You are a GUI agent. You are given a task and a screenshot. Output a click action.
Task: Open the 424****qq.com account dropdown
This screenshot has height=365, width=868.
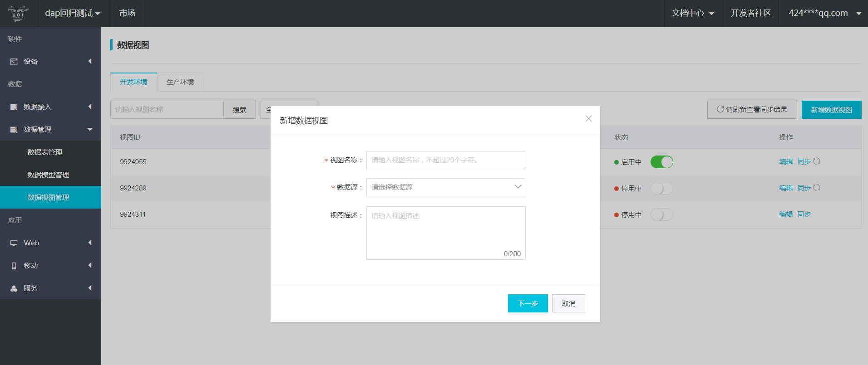(825, 13)
